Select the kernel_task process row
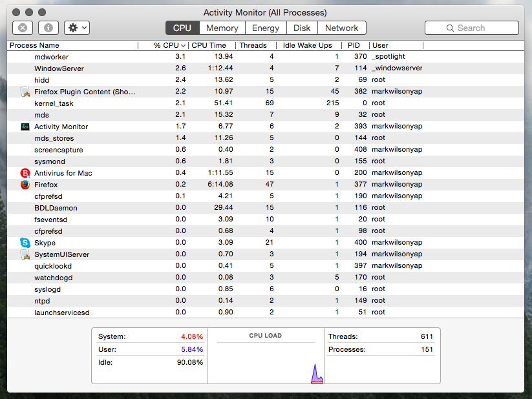Screen dimensions: 532x399 266,103
